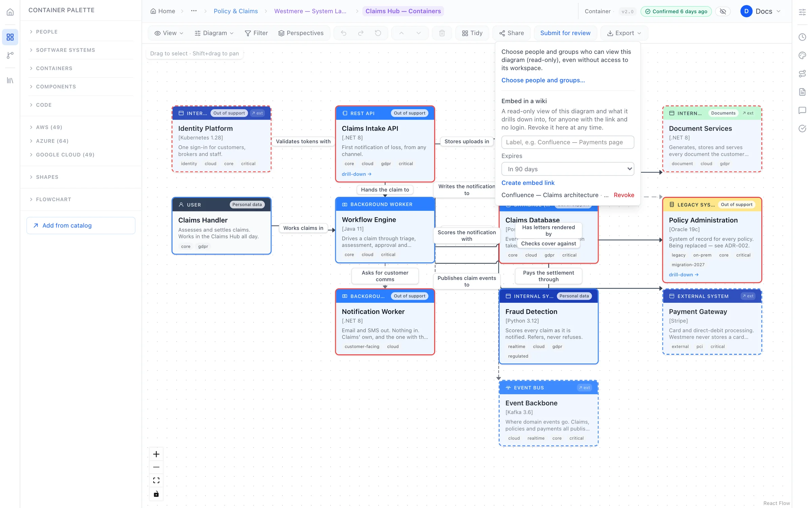812x508 pixels.
Task: Click the breadcrumb ellipsis icon
Action: click(x=194, y=11)
